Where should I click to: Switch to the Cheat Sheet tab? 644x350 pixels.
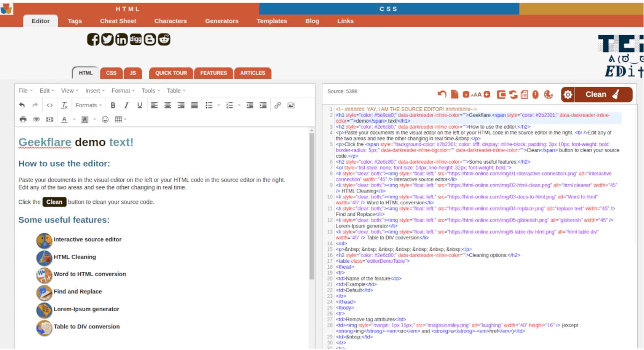118,21
